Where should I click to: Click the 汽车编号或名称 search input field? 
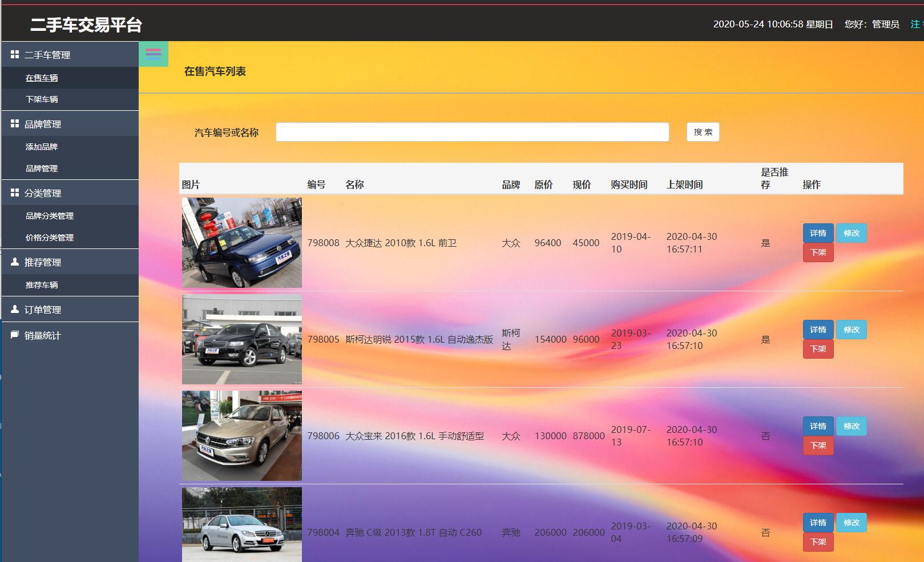coord(472,131)
